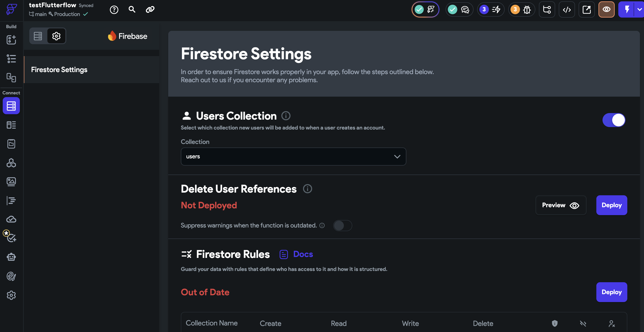The image size is (644, 332).
Task: Click the AI agents robot sidebar icon
Action: pos(11,257)
